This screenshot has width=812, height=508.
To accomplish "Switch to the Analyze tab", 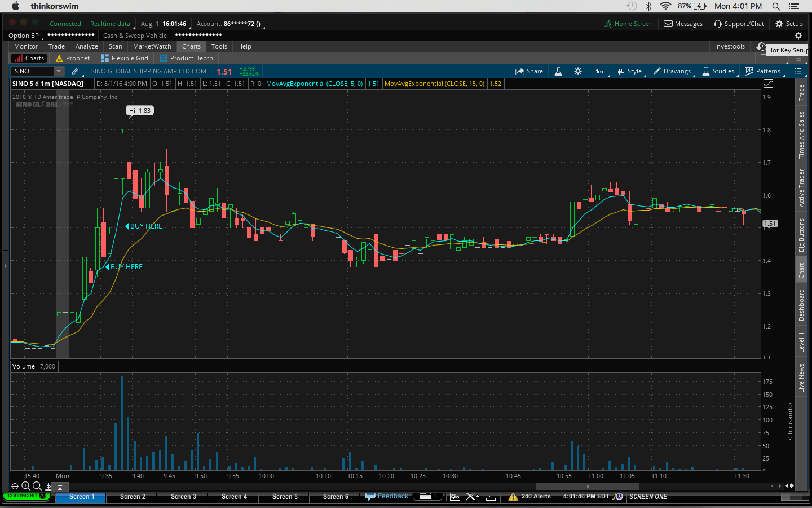I will (x=87, y=46).
